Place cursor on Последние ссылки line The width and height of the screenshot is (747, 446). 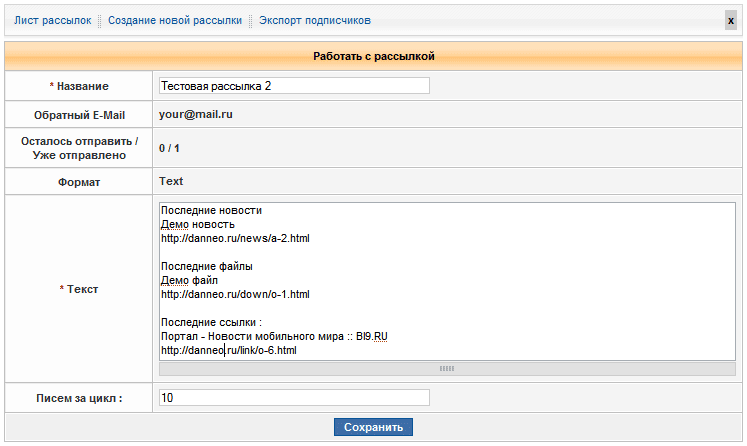[x=210, y=323]
